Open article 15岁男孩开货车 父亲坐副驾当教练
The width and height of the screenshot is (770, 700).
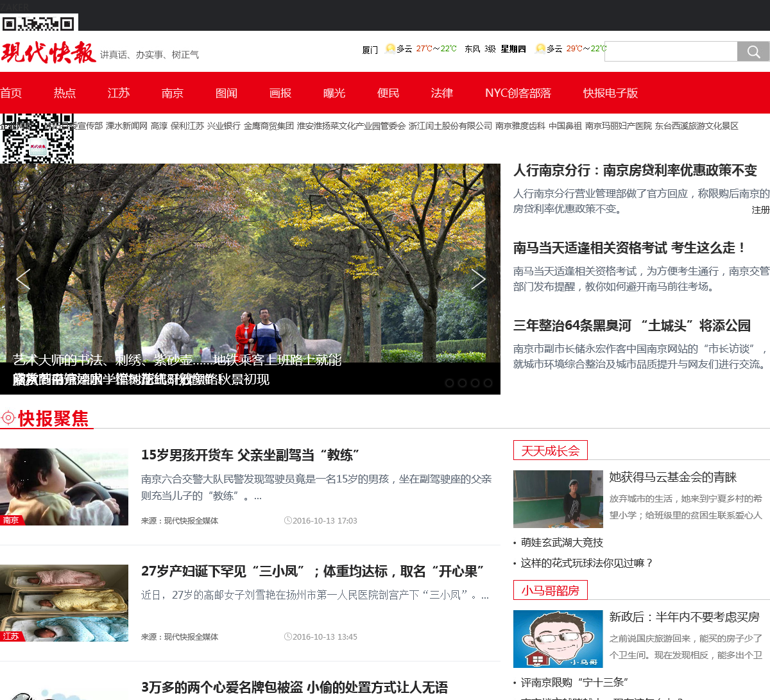click(250, 455)
